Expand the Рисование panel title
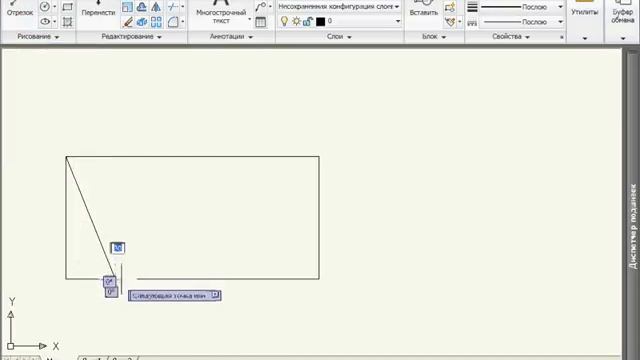The image size is (640, 360). tap(38, 37)
